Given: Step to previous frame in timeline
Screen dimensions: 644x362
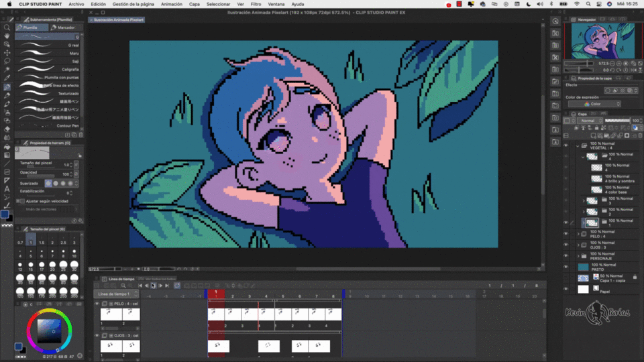Looking at the screenshot, I should tap(147, 286).
